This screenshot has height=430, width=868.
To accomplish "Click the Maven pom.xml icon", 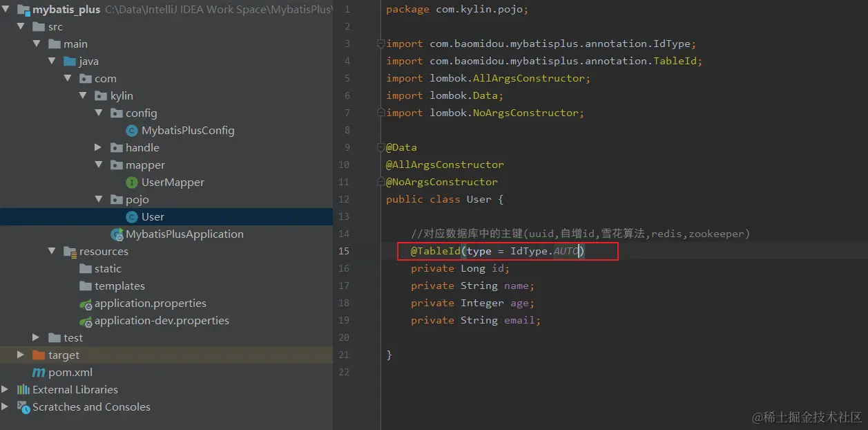I will (39, 373).
